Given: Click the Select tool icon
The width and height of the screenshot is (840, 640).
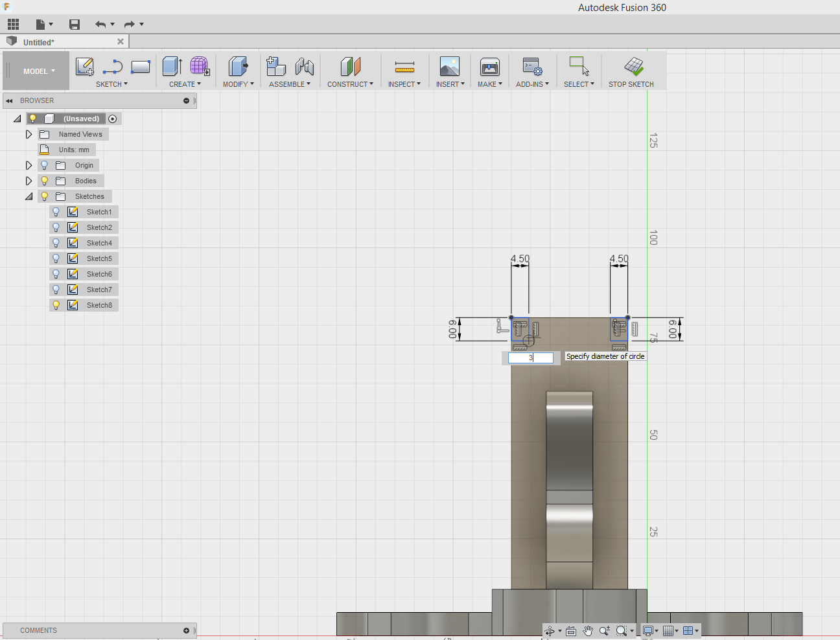Looking at the screenshot, I should pyautogui.click(x=579, y=66).
